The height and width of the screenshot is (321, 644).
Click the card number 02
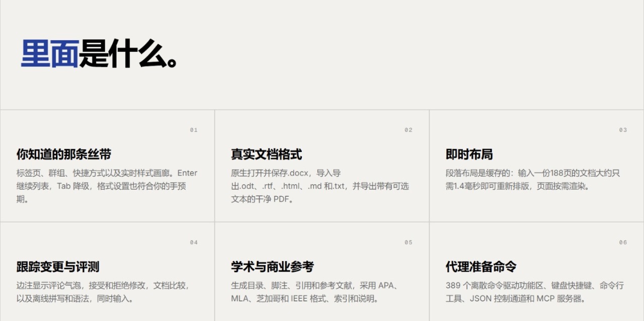[409, 130]
